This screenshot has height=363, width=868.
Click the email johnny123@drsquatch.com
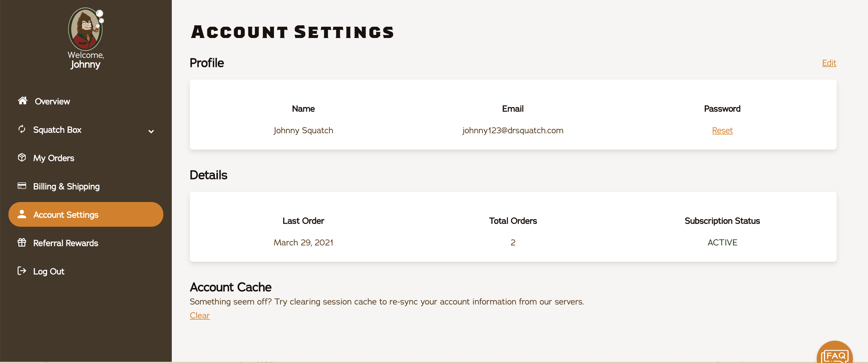click(512, 131)
